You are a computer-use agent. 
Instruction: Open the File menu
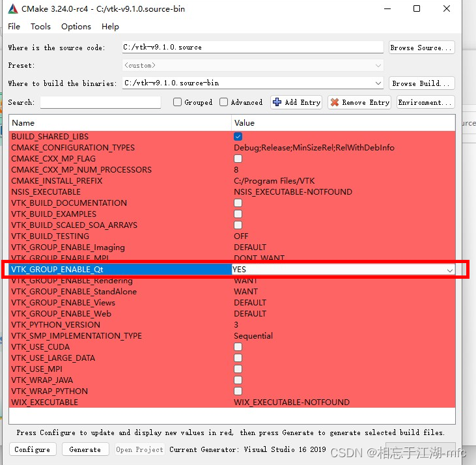pos(14,27)
